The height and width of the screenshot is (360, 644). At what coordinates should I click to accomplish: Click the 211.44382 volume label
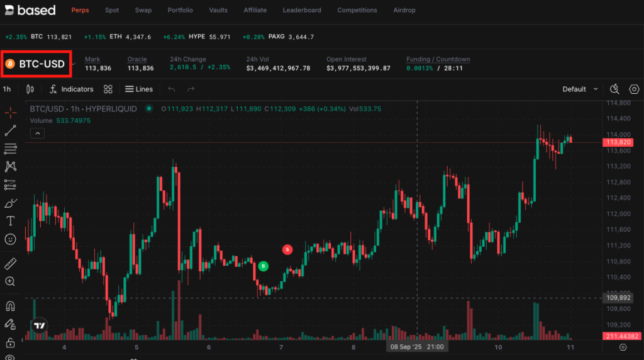[621, 336]
